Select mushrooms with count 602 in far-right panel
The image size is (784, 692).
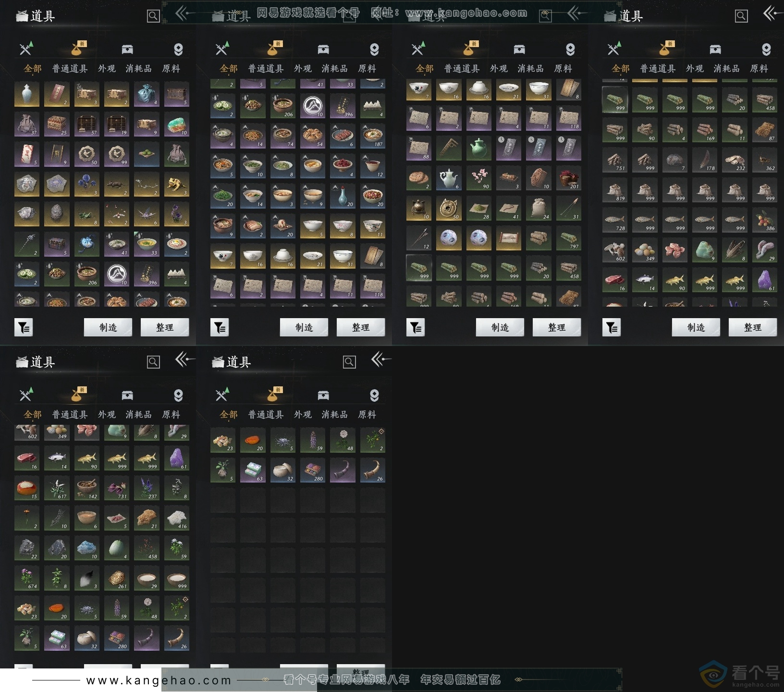pyautogui.click(x=614, y=250)
